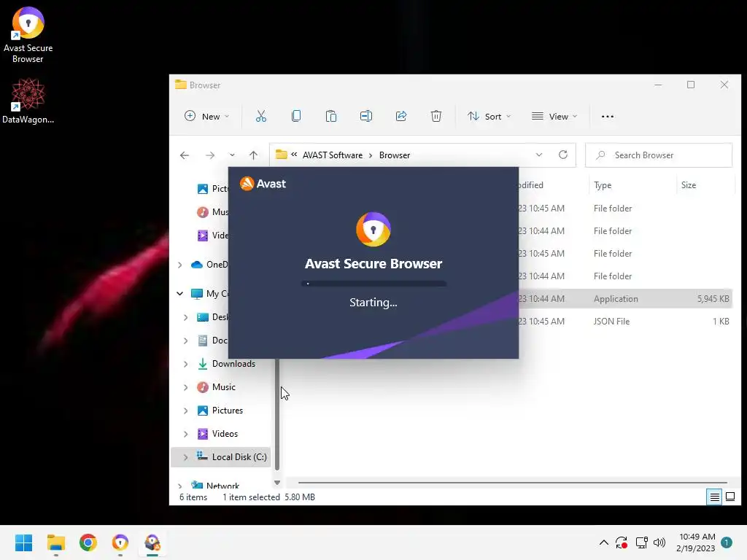Open recent locations dropdown arrow
Image resolution: width=747 pixels, height=560 pixels.
pyautogui.click(x=231, y=155)
